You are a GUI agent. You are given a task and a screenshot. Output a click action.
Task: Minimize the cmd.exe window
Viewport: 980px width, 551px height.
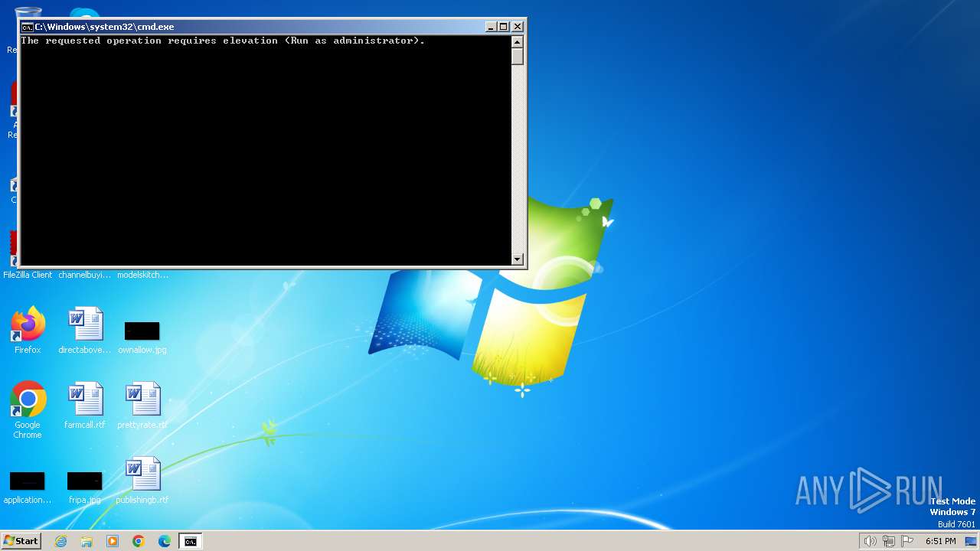point(491,27)
